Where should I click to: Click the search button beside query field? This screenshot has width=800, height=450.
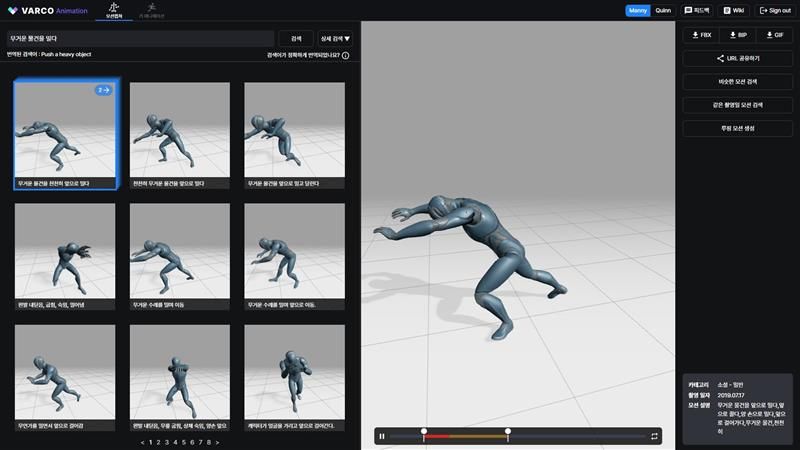(x=295, y=38)
